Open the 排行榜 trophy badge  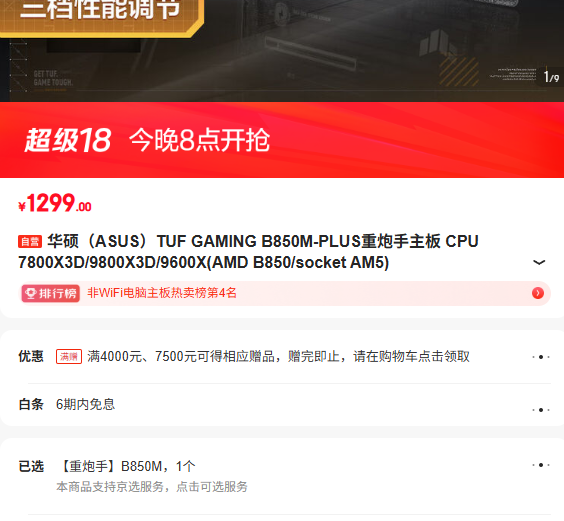coord(50,293)
